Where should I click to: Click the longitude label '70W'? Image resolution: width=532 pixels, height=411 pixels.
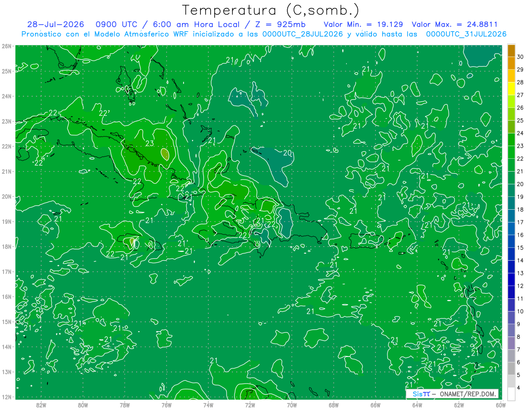pos(292,405)
